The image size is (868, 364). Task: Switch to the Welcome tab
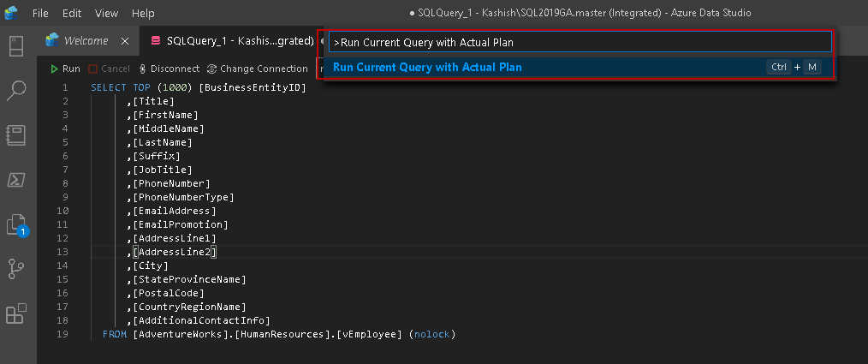(x=86, y=40)
